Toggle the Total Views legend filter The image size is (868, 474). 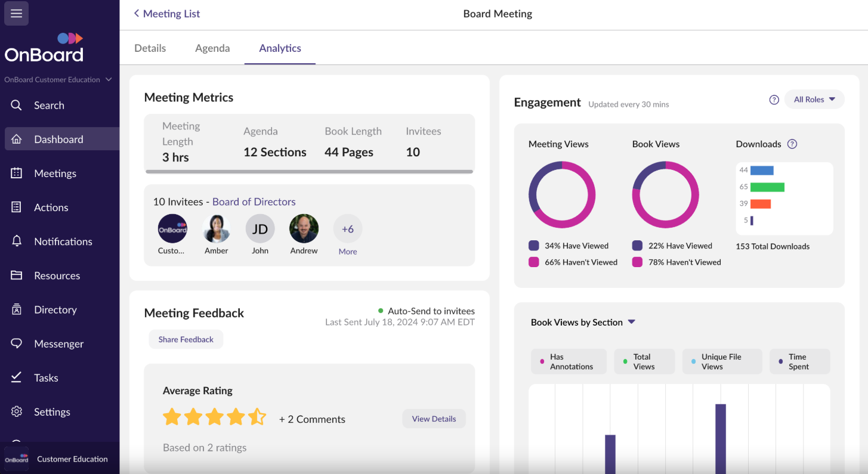tap(644, 361)
